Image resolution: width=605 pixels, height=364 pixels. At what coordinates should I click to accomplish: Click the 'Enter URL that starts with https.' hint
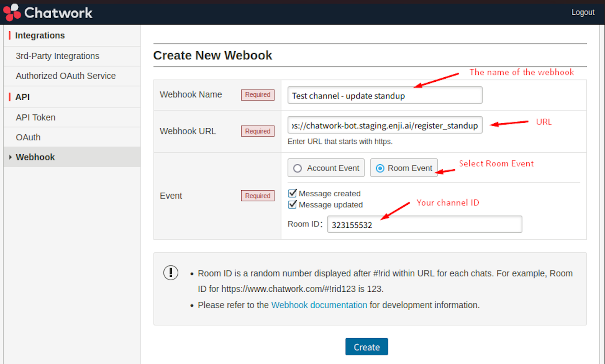click(340, 142)
